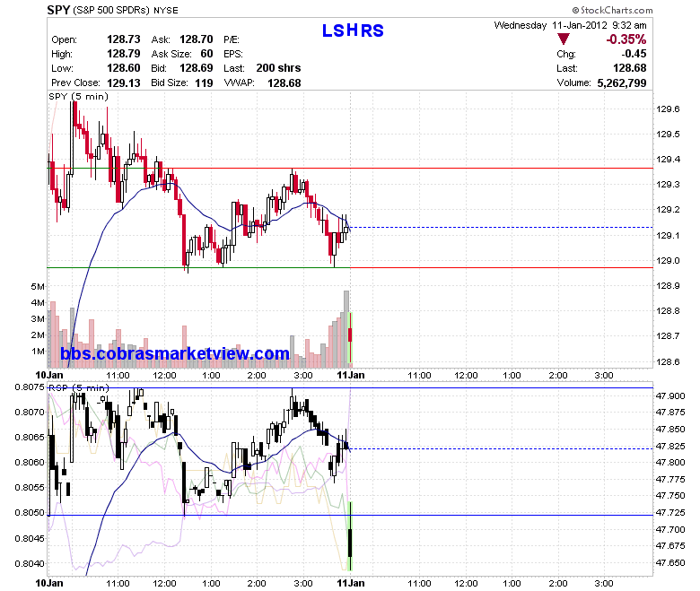Click the red down-triangle change indicator
Viewport: 700px width, 591px height.
coord(564,39)
